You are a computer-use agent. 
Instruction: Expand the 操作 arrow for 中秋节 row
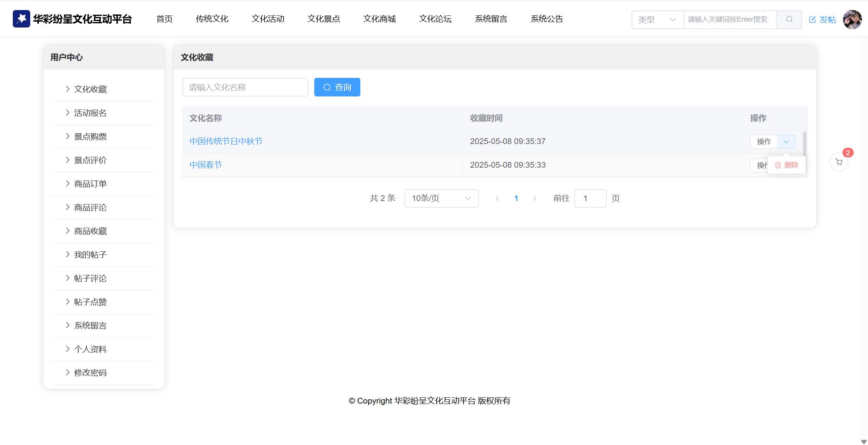pos(786,142)
